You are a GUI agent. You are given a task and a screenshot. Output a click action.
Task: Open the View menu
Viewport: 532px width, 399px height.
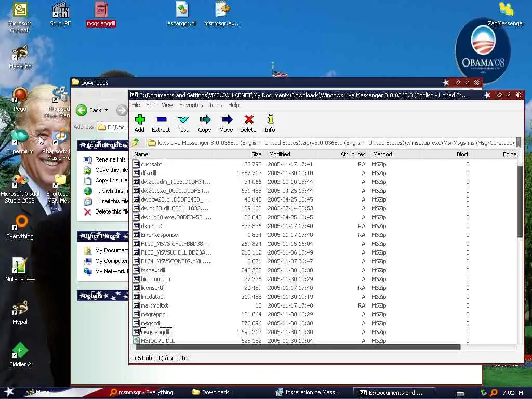click(x=167, y=105)
